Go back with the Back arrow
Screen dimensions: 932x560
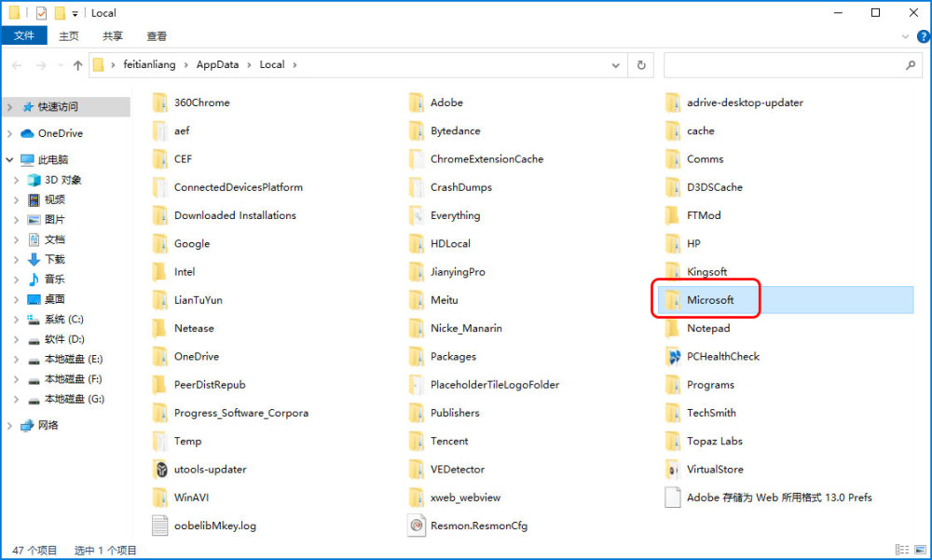click(x=17, y=65)
